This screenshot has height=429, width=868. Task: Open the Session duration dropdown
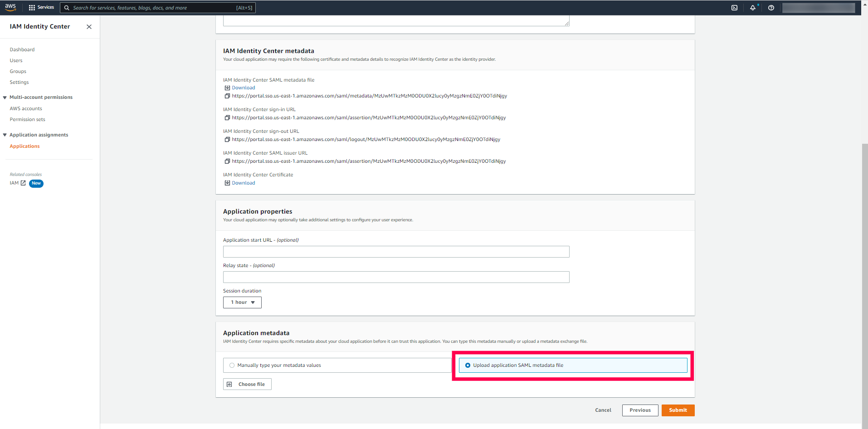[242, 302]
